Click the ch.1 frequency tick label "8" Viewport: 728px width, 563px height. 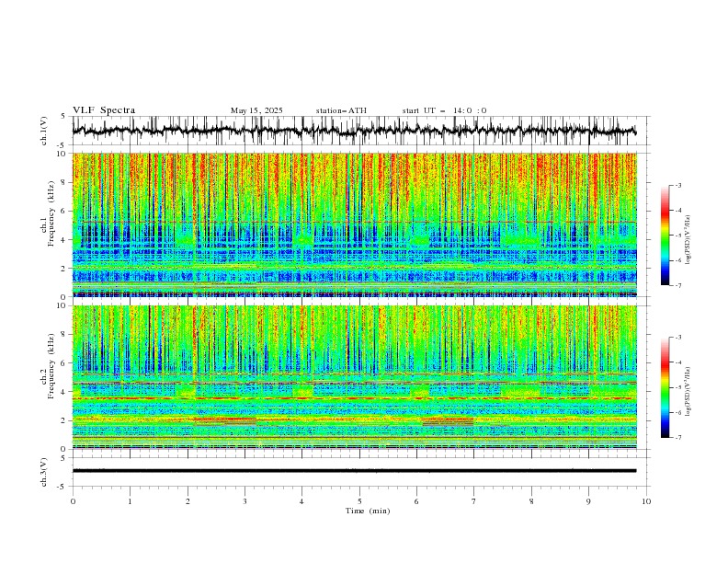(65, 182)
